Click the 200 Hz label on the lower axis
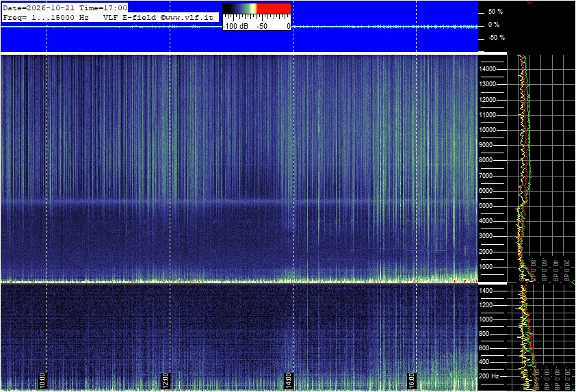 pos(489,376)
